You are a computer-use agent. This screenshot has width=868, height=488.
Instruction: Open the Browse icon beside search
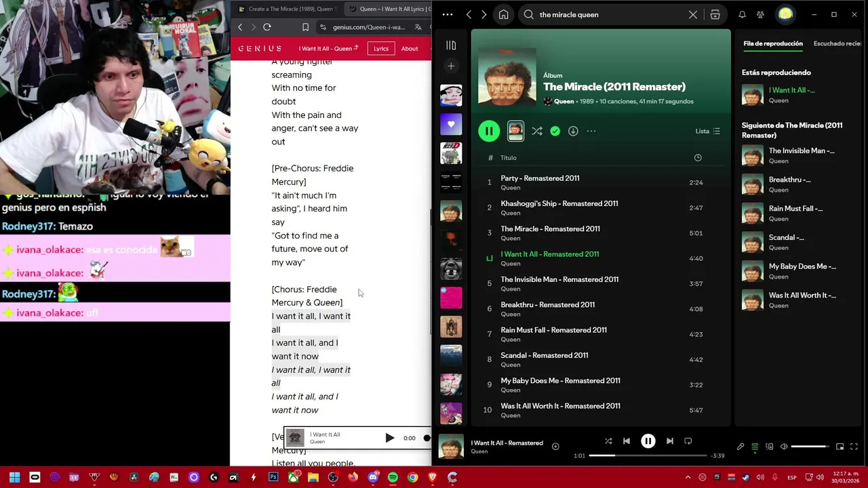pyautogui.click(x=715, y=14)
